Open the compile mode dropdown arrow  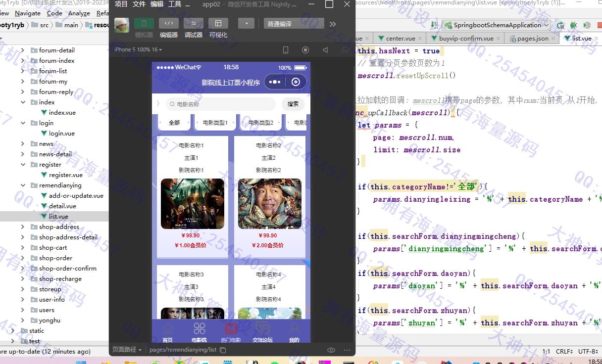point(246,23)
